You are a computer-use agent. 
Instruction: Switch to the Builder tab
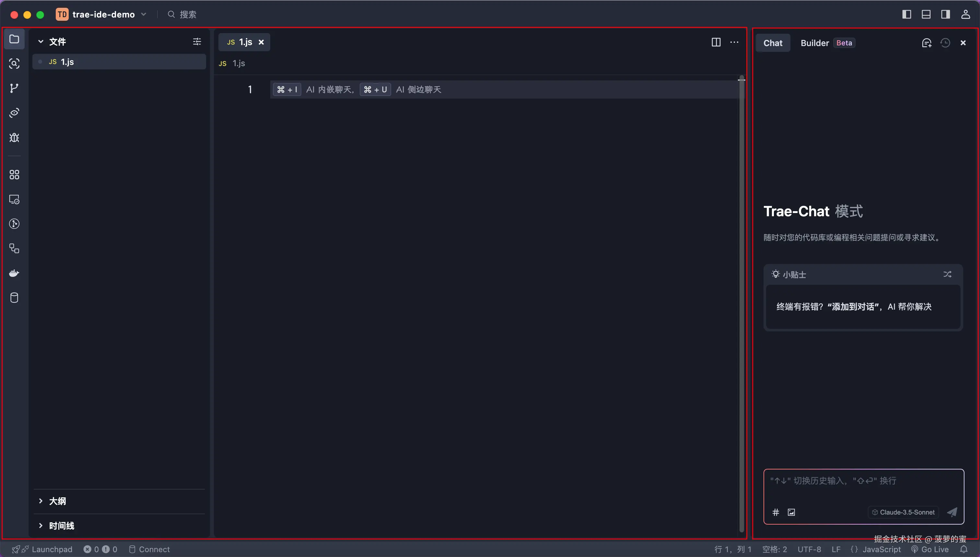(x=814, y=42)
